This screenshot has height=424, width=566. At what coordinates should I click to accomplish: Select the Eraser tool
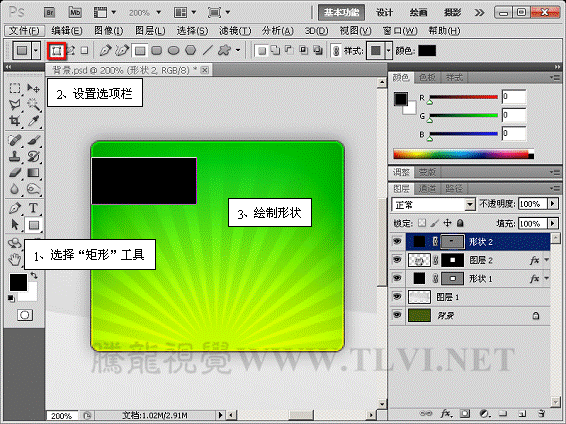pyautogui.click(x=15, y=173)
